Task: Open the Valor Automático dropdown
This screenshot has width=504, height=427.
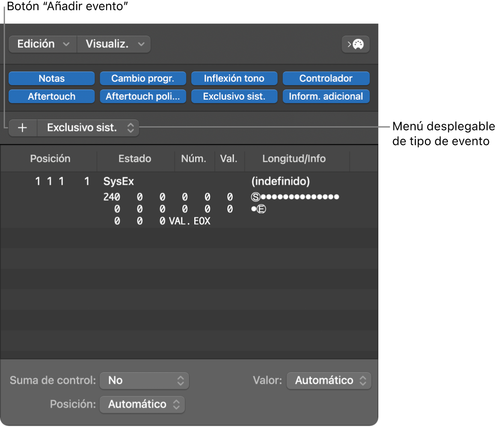Action: [x=329, y=381]
